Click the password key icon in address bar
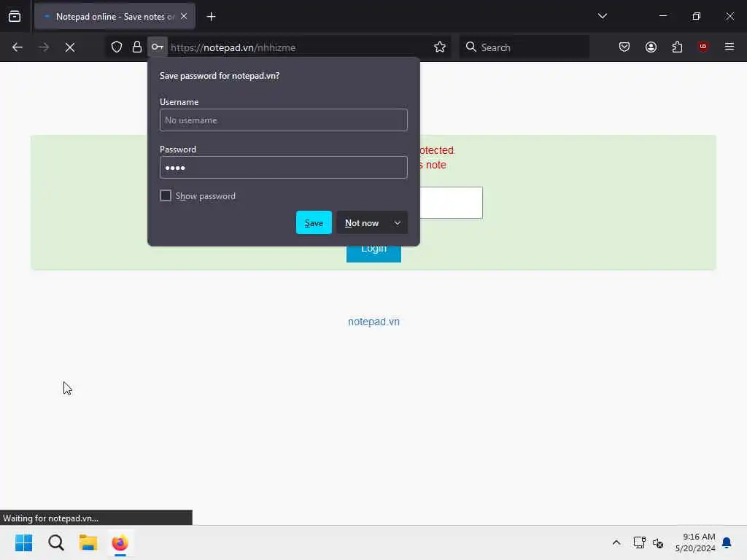This screenshot has height=560, width=747. pyautogui.click(x=158, y=47)
